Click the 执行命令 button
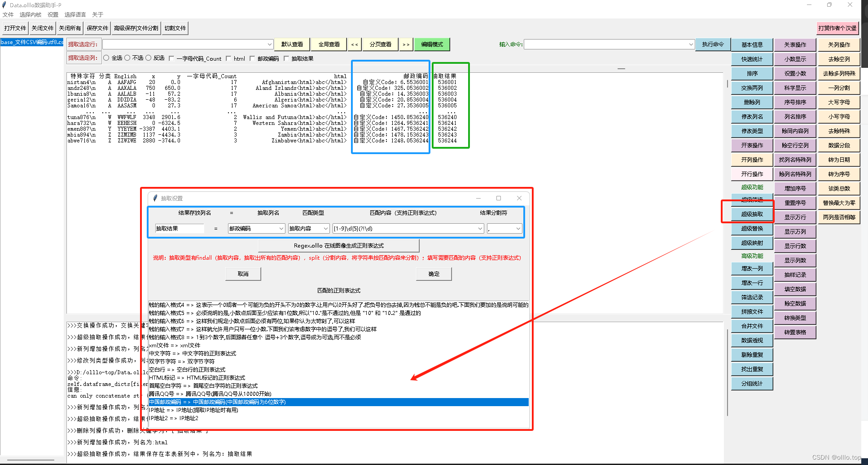This screenshot has height=465, width=868. 713,44
